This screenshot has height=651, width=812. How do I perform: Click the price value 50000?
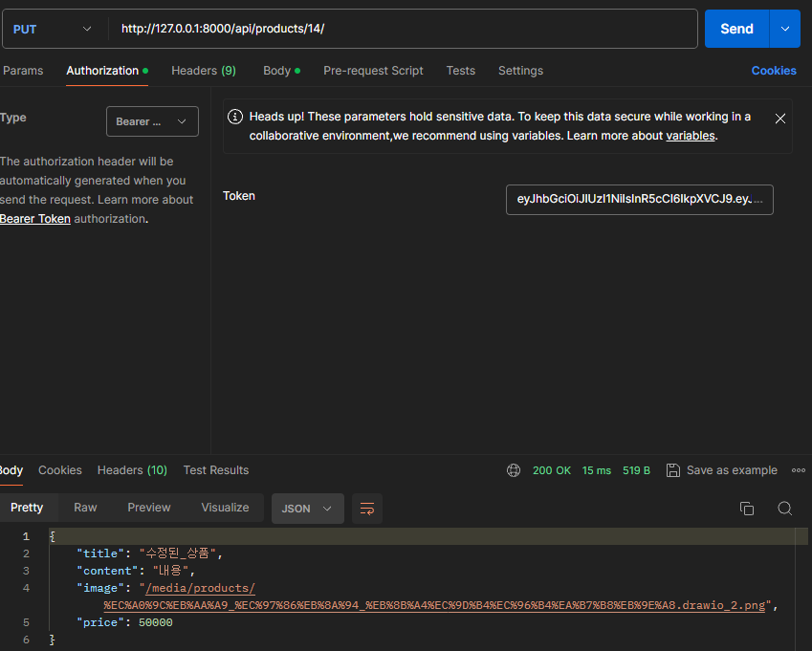pyautogui.click(x=155, y=622)
